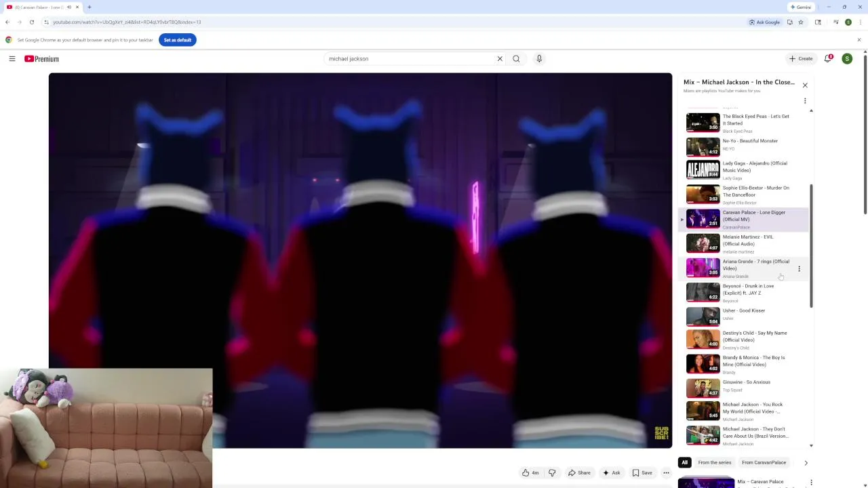Open Gemini in Chrome
The image size is (868, 488).
802,7
